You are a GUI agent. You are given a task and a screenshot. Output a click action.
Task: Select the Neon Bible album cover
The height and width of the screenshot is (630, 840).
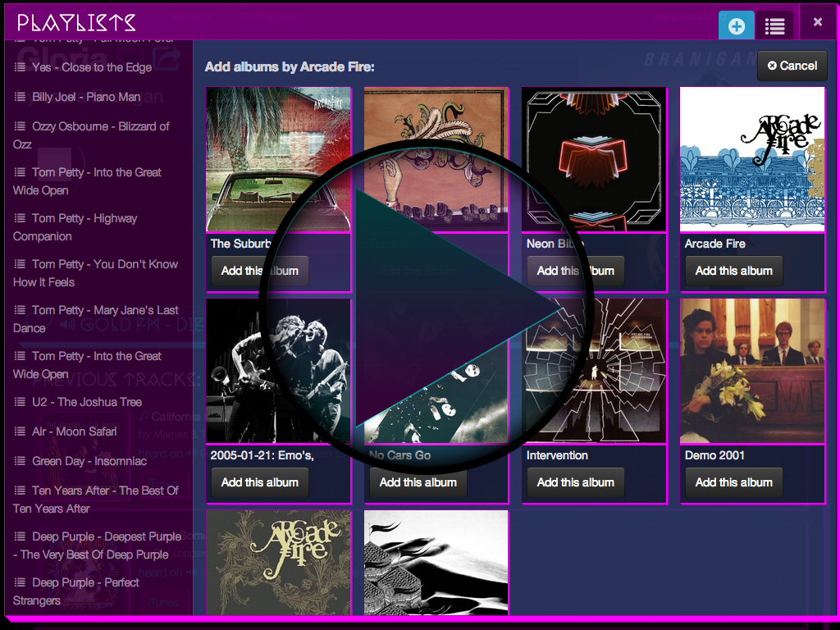pyautogui.click(x=594, y=160)
